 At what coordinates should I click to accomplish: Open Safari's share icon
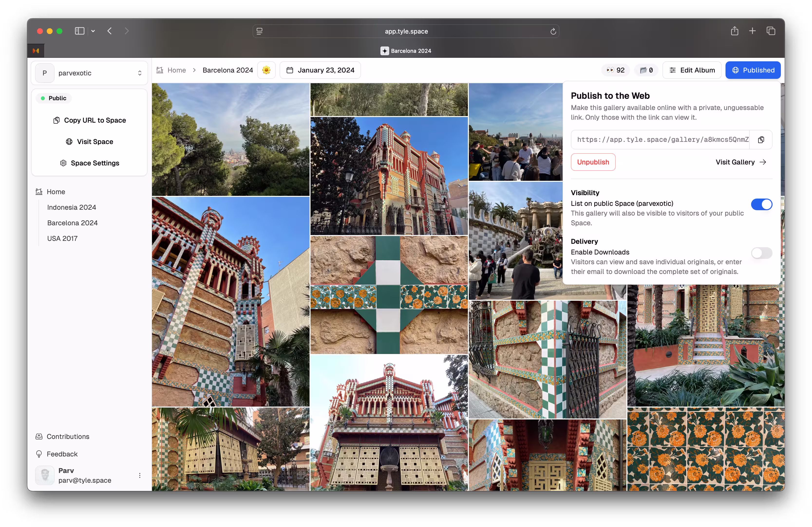[x=735, y=31]
